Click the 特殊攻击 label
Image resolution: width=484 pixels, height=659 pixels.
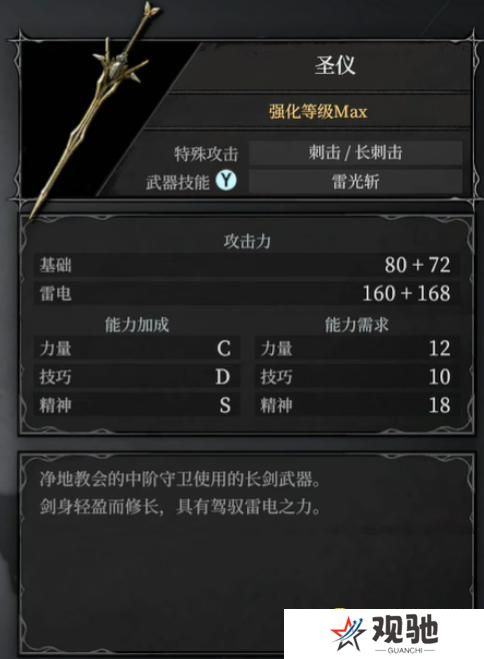[x=206, y=154]
